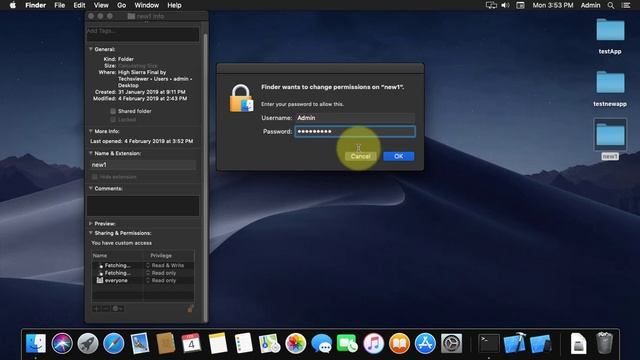Collapse the Comments section

click(x=91, y=188)
